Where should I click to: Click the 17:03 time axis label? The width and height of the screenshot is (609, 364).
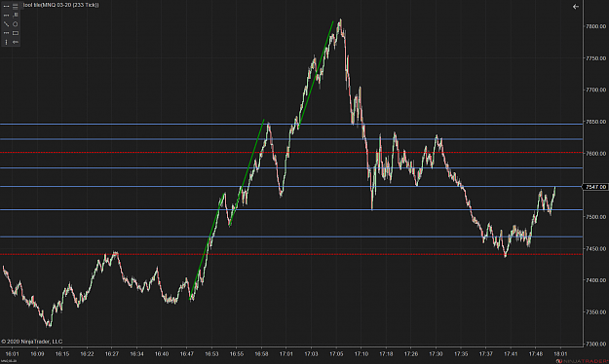(x=311, y=354)
